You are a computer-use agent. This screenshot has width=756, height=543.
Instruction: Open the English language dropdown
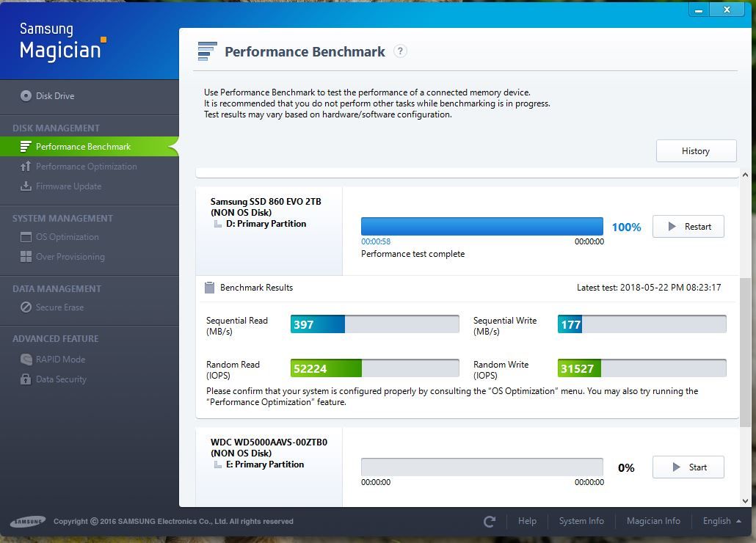pyautogui.click(x=722, y=521)
